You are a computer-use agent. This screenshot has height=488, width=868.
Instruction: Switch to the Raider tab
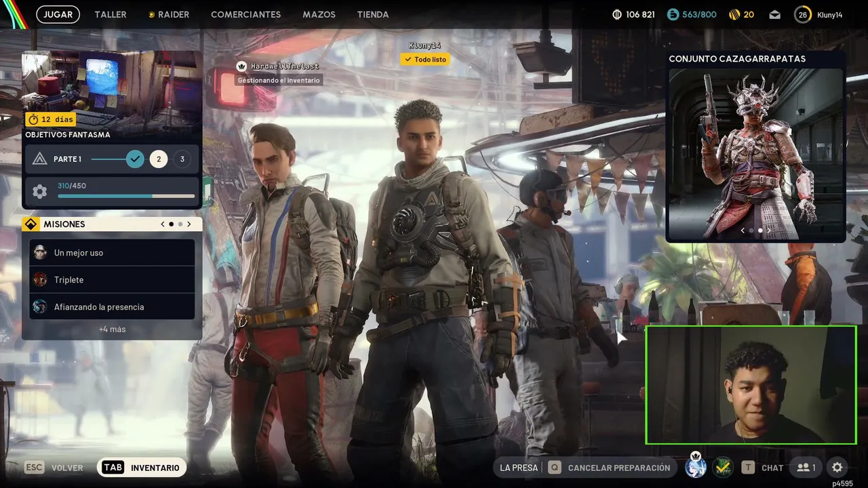click(169, 14)
